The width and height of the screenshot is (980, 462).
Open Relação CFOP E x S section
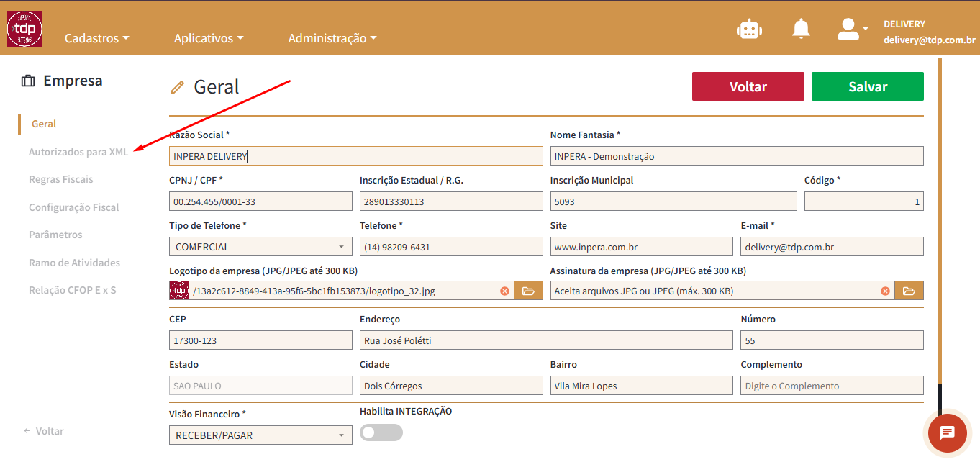[73, 290]
